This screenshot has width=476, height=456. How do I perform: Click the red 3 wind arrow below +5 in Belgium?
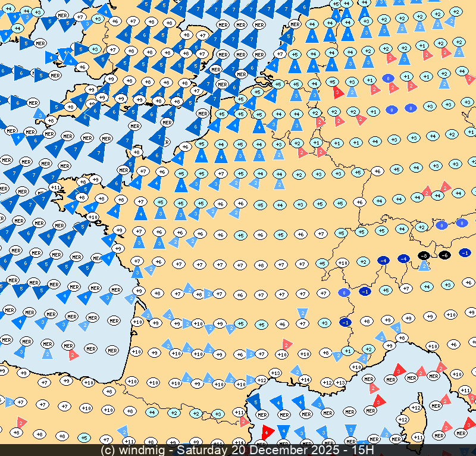[x=337, y=92]
